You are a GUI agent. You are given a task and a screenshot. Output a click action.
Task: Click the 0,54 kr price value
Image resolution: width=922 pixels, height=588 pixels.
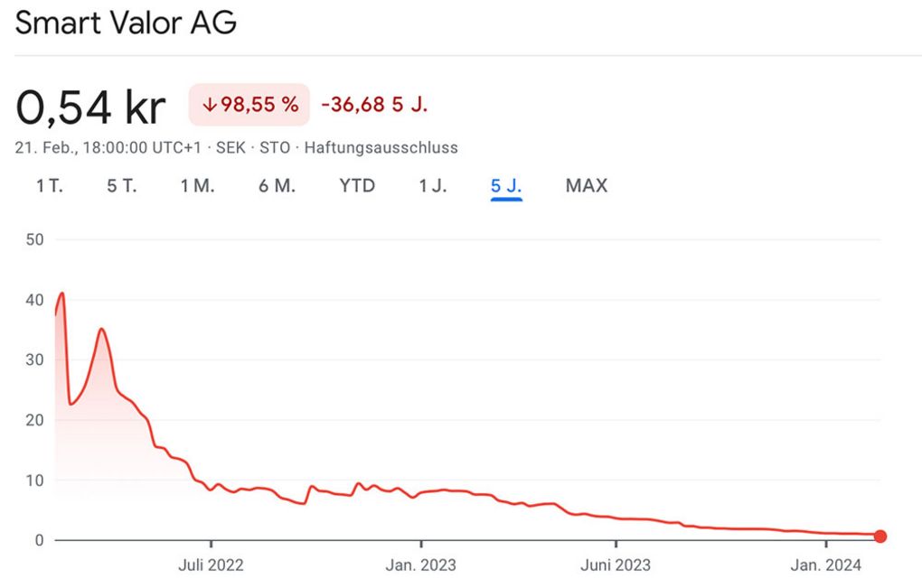point(90,107)
